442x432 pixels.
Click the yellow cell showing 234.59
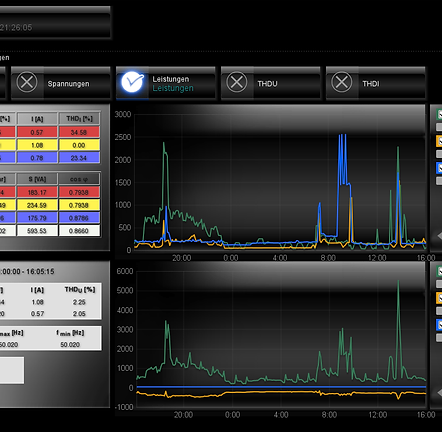37,205
